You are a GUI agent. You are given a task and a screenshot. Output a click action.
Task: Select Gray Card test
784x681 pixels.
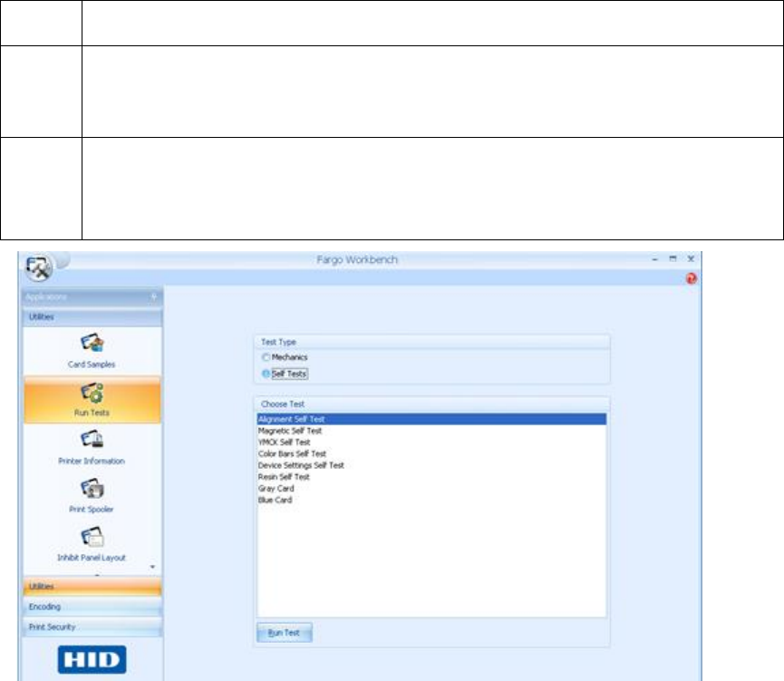[431, 489]
